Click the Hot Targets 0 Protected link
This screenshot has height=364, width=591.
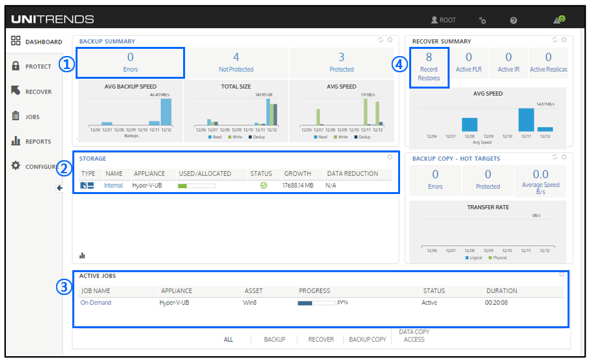click(488, 180)
